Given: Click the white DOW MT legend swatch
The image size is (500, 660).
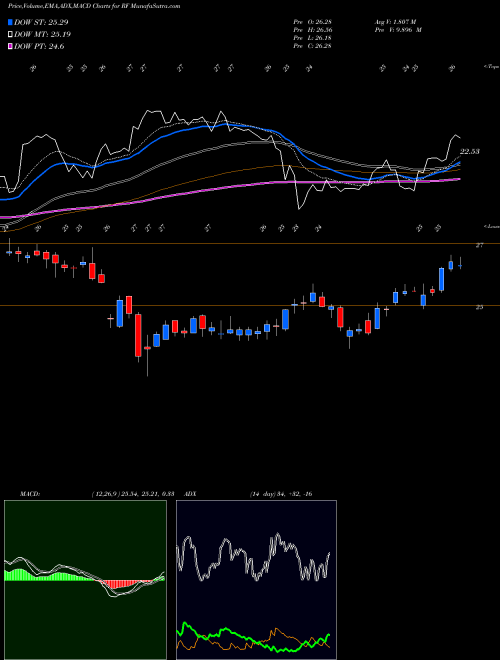Looking at the screenshot, I should pos(10,35).
